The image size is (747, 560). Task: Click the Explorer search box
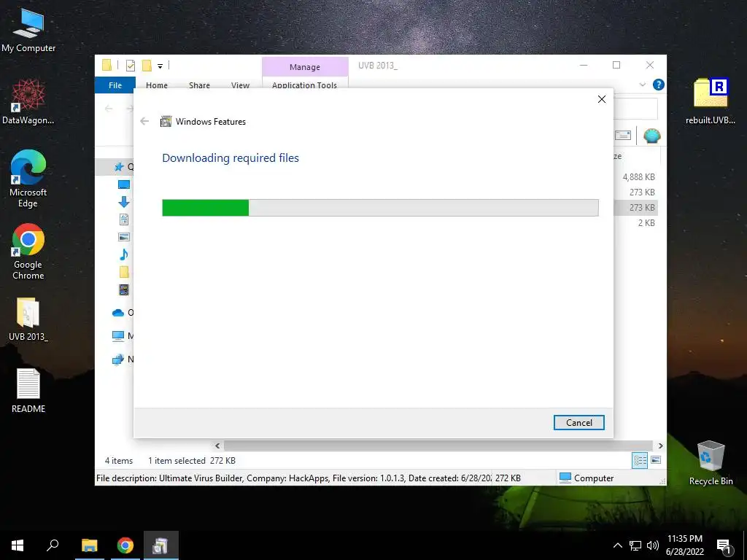click(635, 109)
